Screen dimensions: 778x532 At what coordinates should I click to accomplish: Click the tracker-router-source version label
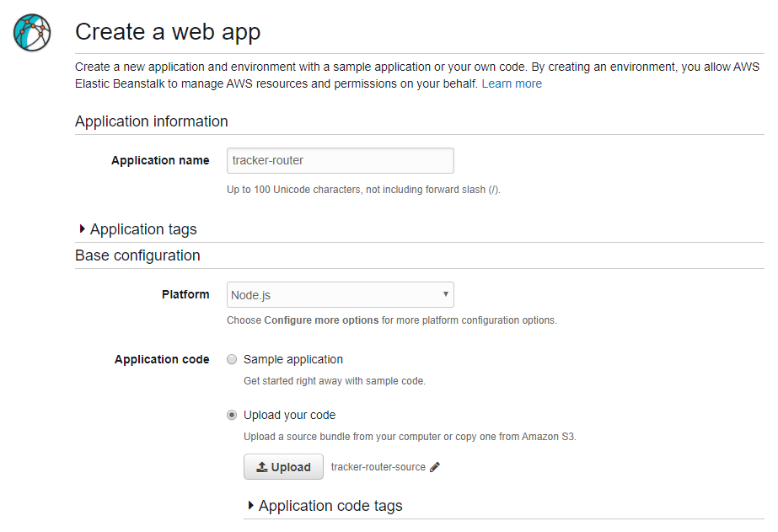click(378, 467)
